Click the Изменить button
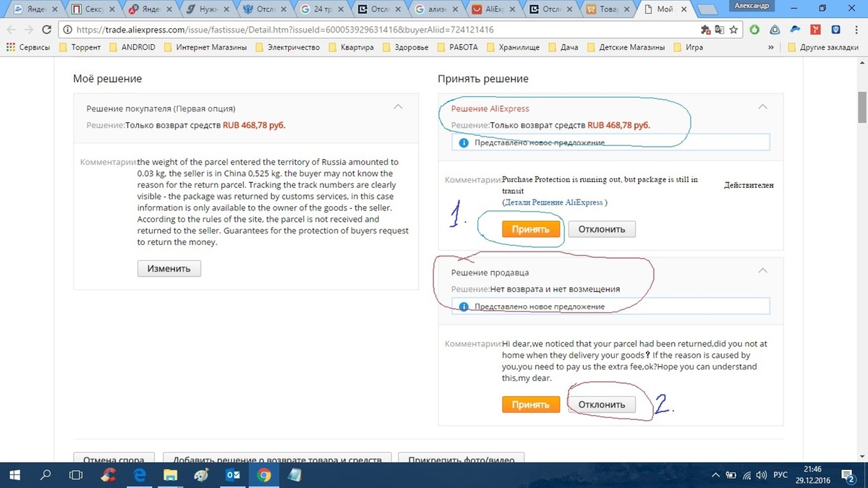The image size is (868, 488). (169, 268)
